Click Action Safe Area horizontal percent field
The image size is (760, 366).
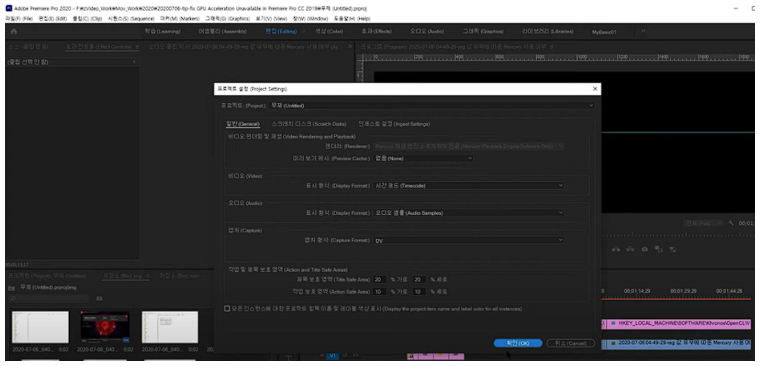click(380, 292)
